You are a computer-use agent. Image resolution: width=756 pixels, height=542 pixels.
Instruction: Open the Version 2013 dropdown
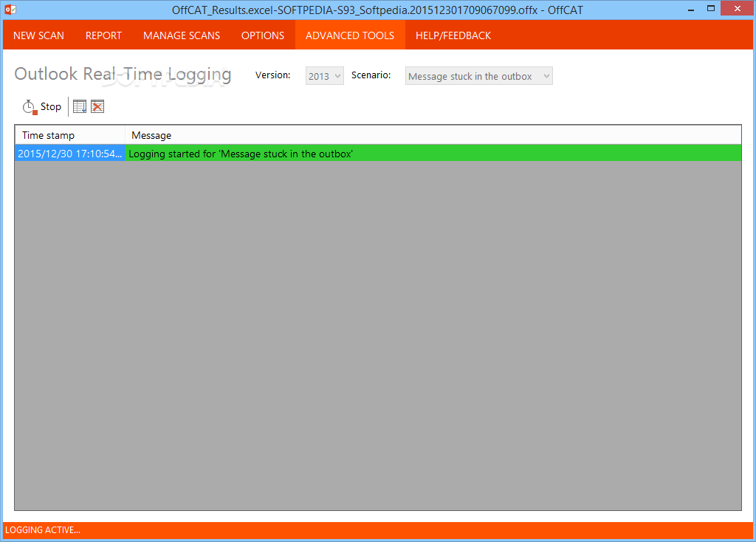pyautogui.click(x=325, y=76)
